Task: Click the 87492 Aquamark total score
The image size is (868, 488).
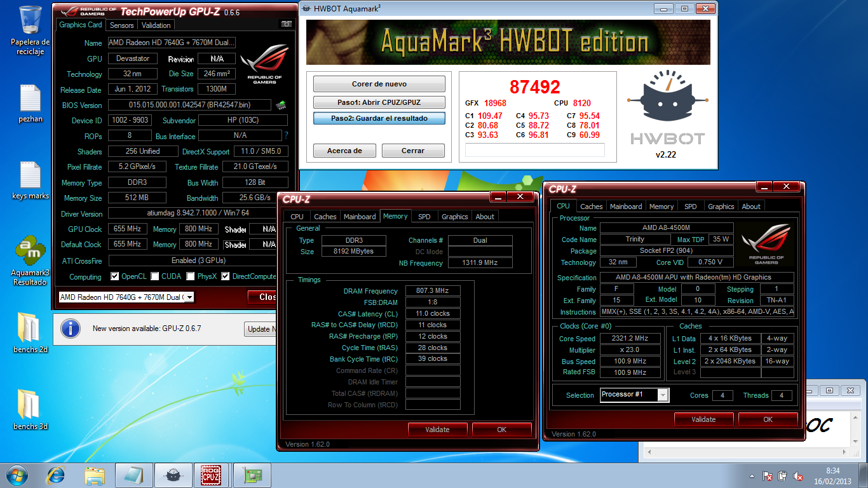Action: 535,87
